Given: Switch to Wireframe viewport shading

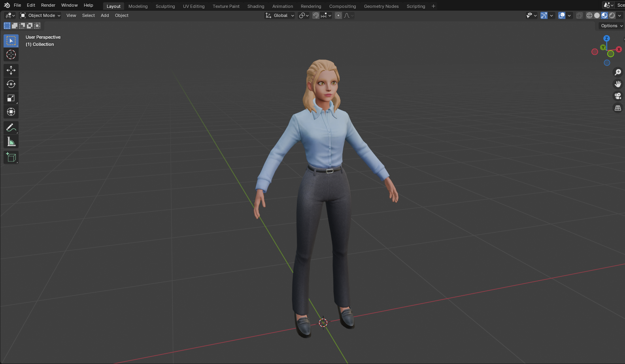Looking at the screenshot, I should [x=589, y=15].
